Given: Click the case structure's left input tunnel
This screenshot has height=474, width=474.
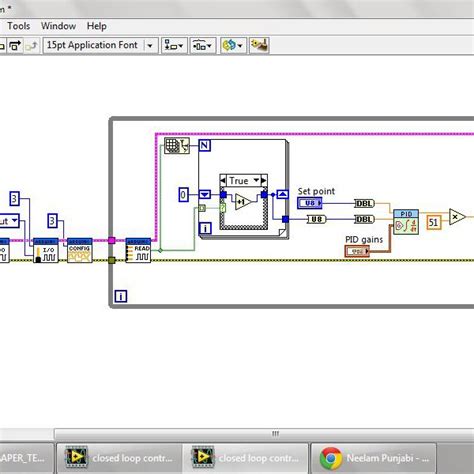Looking at the screenshot, I should tap(223, 195).
